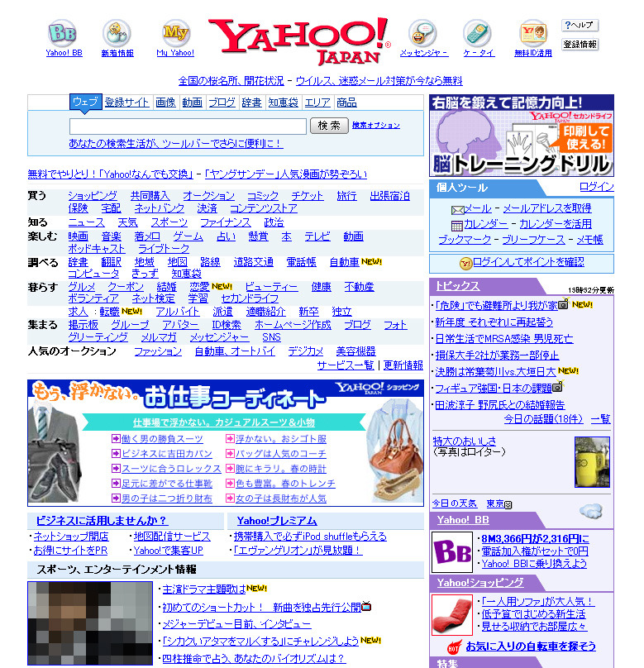Click arrow icon beside ビジネスに吉田カバン
This screenshot has height=668, width=644.
click(116, 454)
